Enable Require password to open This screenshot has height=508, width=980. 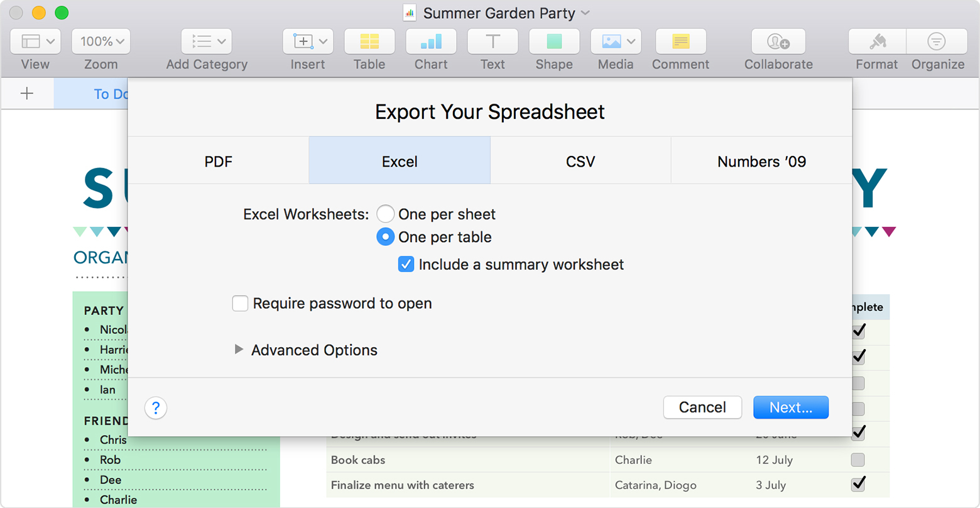[x=240, y=303]
